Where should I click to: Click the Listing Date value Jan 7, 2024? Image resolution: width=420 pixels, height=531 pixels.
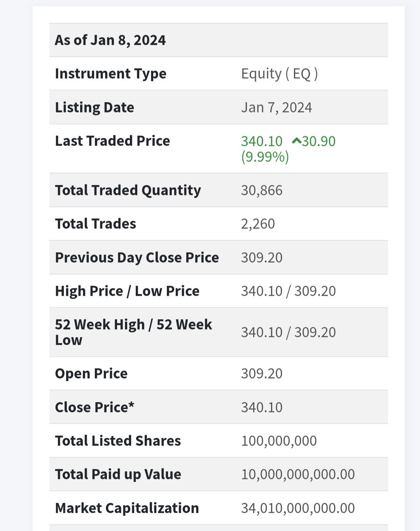click(x=276, y=107)
